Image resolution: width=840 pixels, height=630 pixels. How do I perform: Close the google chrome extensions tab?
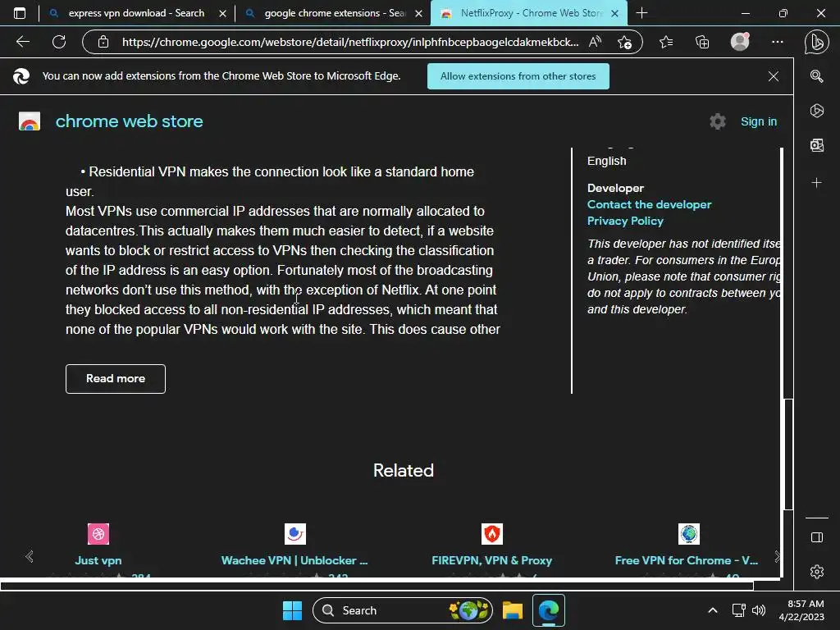[x=419, y=13]
